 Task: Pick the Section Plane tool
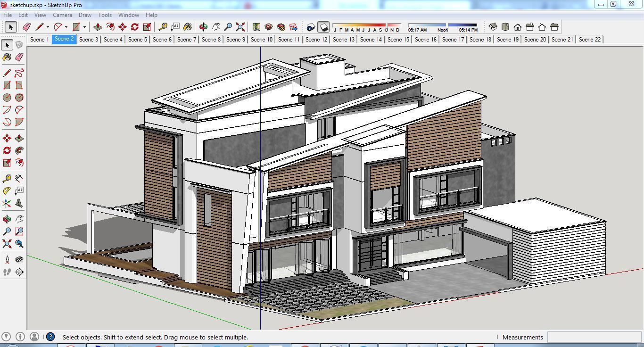pos(19,272)
